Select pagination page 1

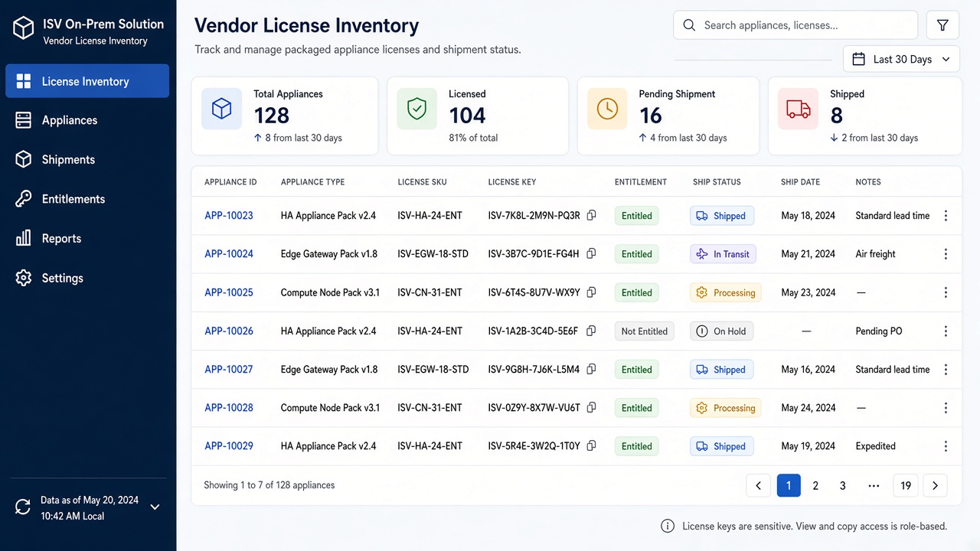789,485
